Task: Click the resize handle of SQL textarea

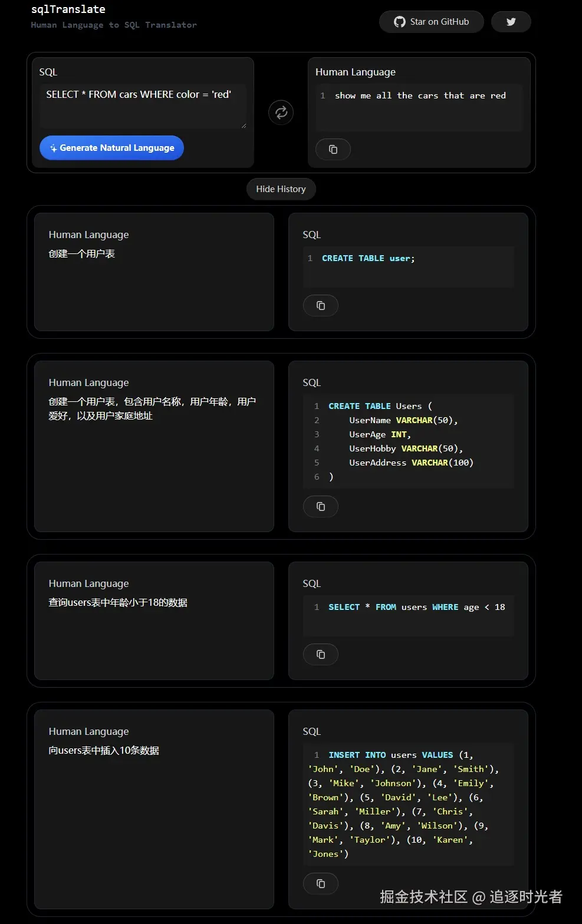Action: coord(244,126)
